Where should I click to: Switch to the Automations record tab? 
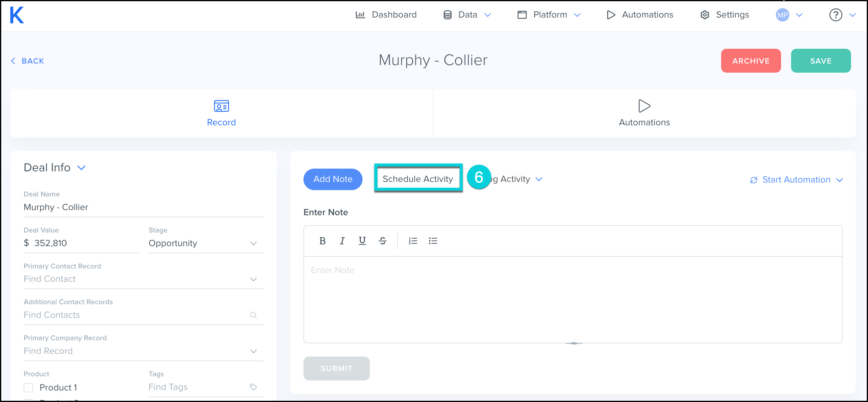click(644, 113)
